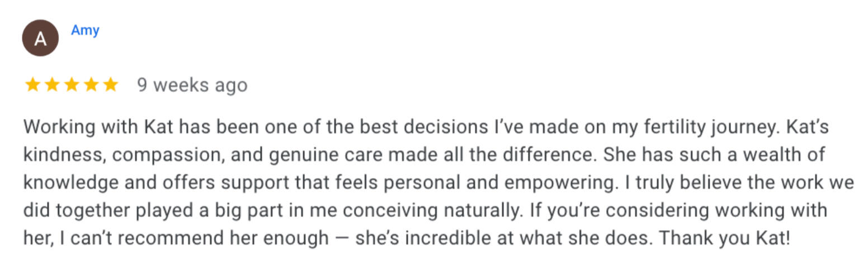
Task: Click the fifth gold star
Action: click(x=111, y=85)
